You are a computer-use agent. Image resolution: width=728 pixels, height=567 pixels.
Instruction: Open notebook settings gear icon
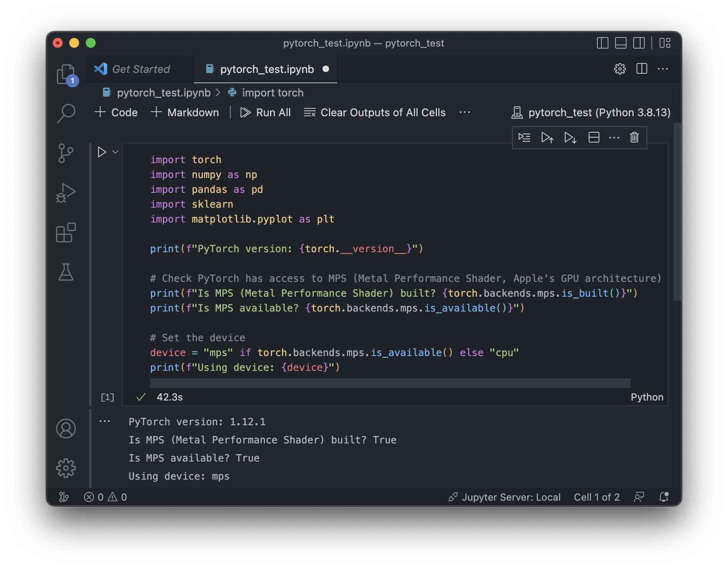(620, 69)
